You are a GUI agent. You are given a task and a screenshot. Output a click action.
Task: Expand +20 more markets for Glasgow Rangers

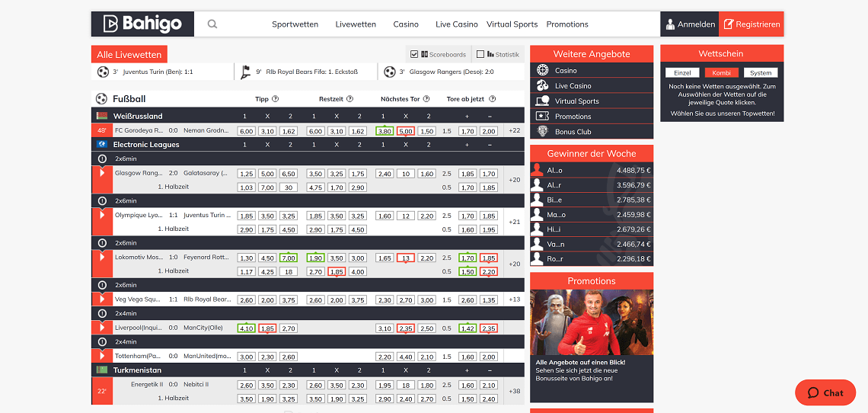pyautogui.click(x=514, y=180)
